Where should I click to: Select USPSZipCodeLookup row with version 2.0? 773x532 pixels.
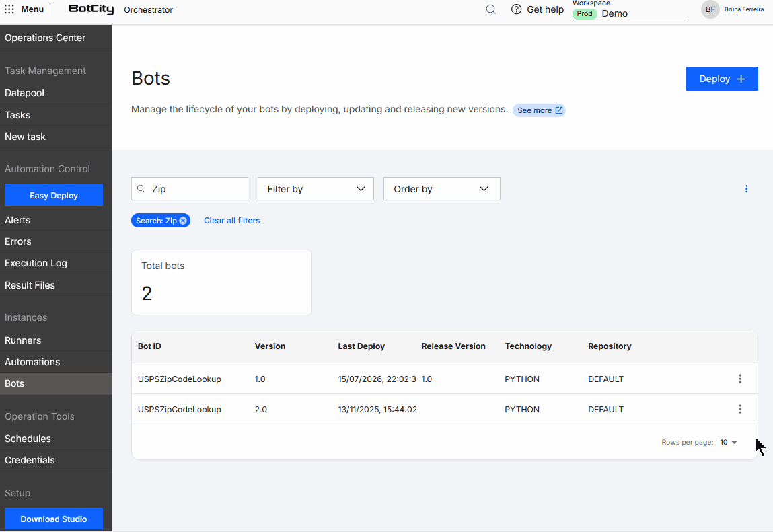click(x=444, y=409)
